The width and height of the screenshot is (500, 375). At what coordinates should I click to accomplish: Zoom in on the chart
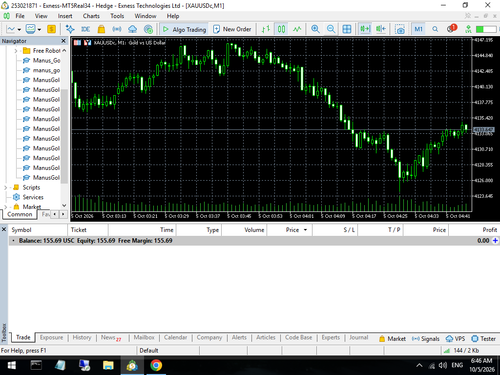click(x=315, y=29)
